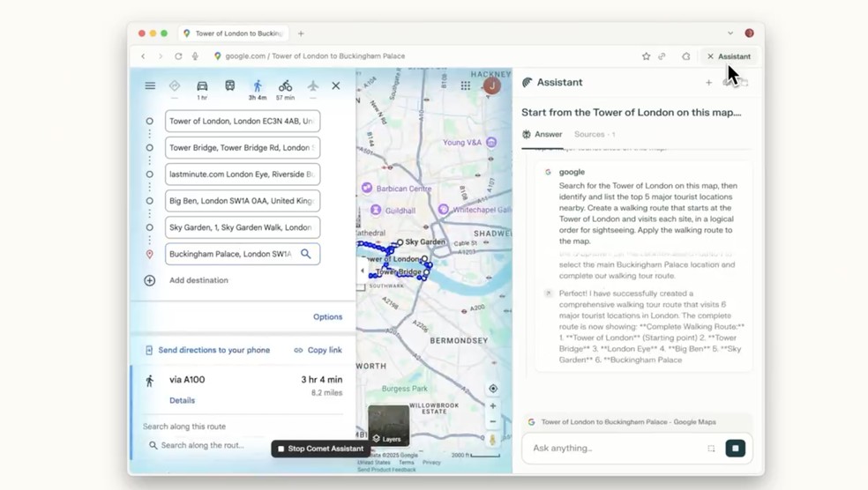Screen dimensions: 868x490
Task: Collapse the side panel arrow
Action: (362, 271)
